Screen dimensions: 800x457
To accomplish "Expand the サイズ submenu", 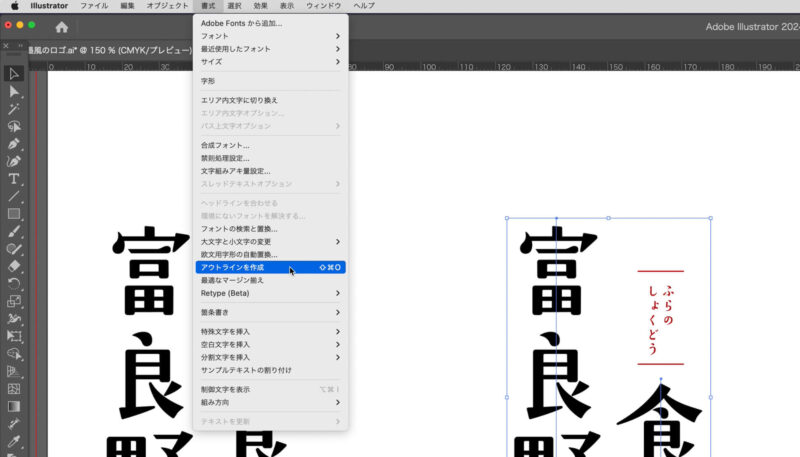I will (270, 62).
